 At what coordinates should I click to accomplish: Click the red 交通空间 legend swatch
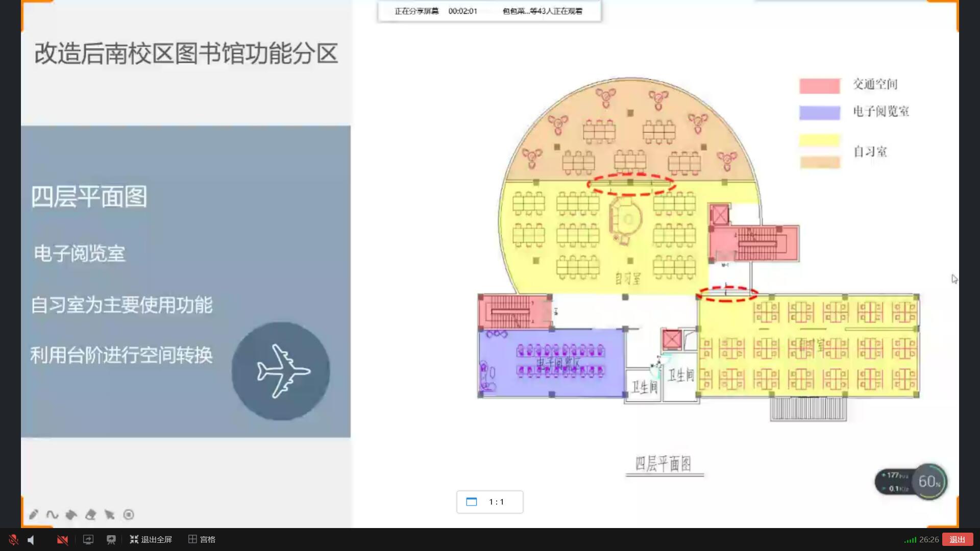(819, 86)
